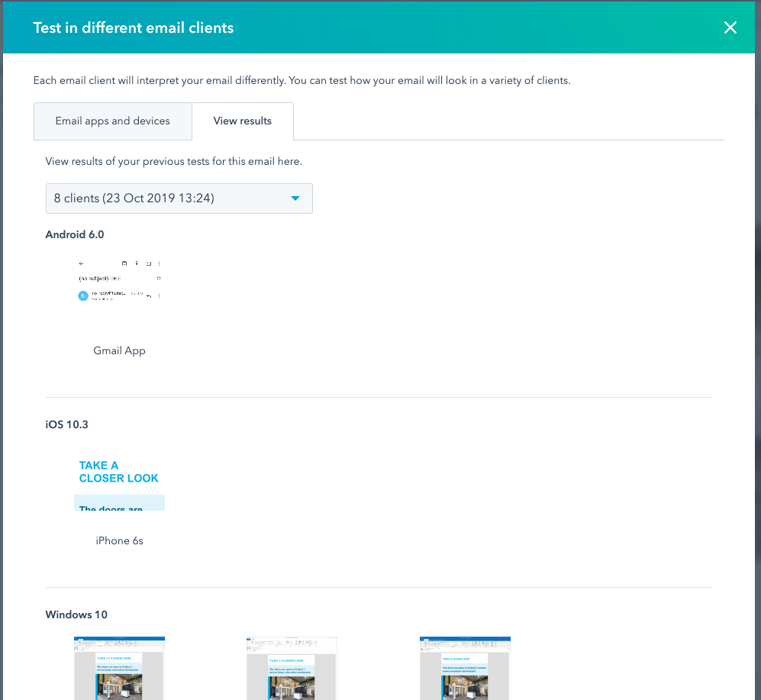761x700 pixels.
Task: Click the star icon beside "(no subject)"
Action: point(159,278)
